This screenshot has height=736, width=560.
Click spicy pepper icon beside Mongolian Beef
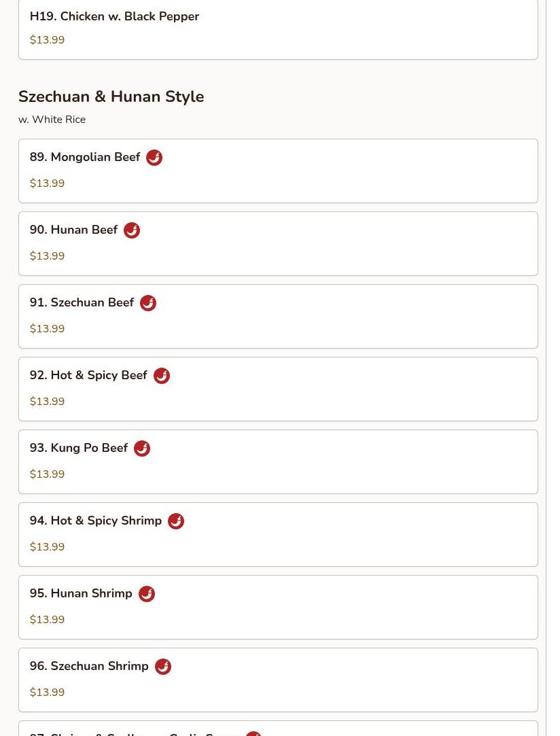pos(154,158)
